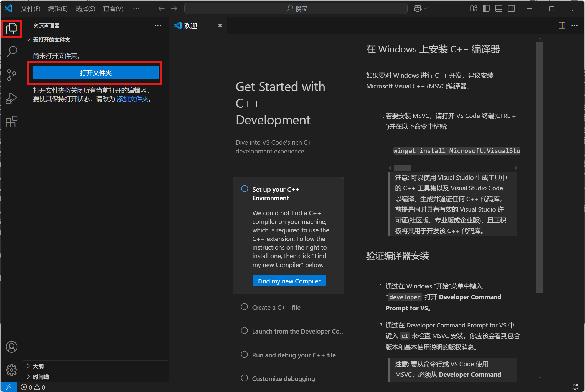Click the horizontal scrollbar under winget command
The image size is (585, 392).
click(x=402, y=168)
